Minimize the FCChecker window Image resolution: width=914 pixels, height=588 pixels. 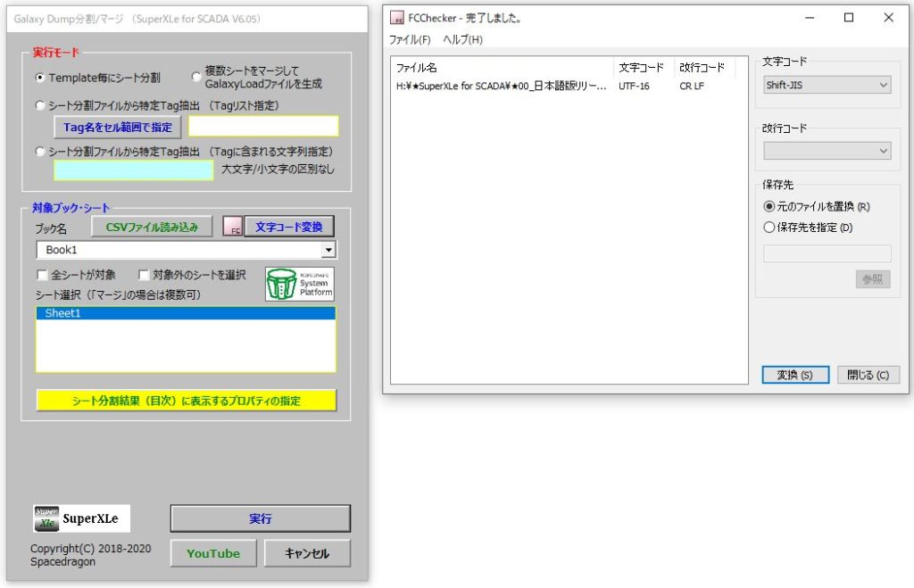coord(809,18)
